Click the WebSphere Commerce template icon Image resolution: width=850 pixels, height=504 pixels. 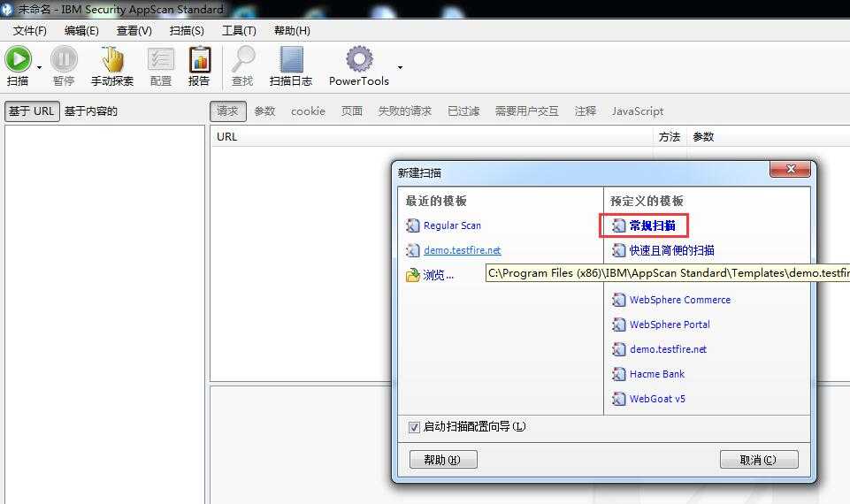pos(619,300)
